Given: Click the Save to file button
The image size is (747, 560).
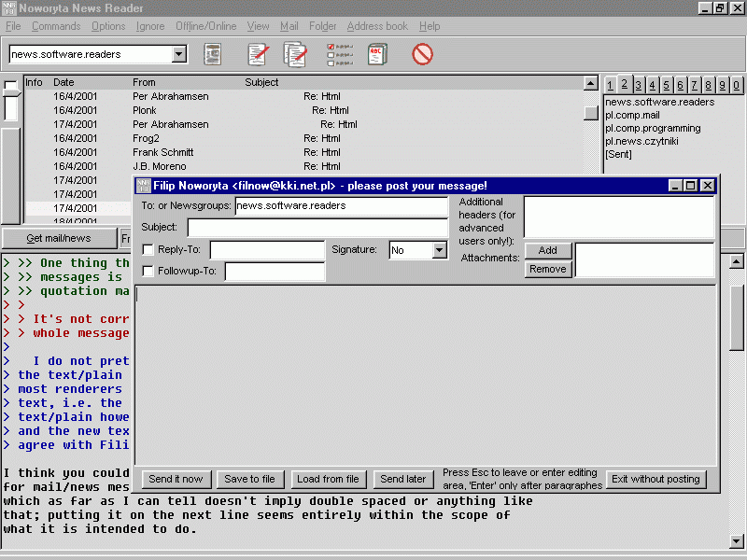Looking at the screenshot, I should pyautogui.click(x=249, y=479).
